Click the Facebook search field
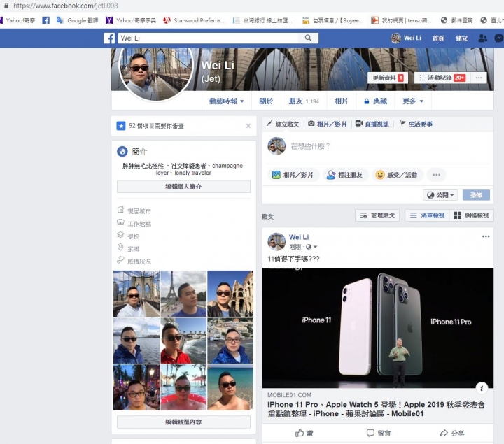The width and height of the screenshot is (504, 444). [209, 38]
